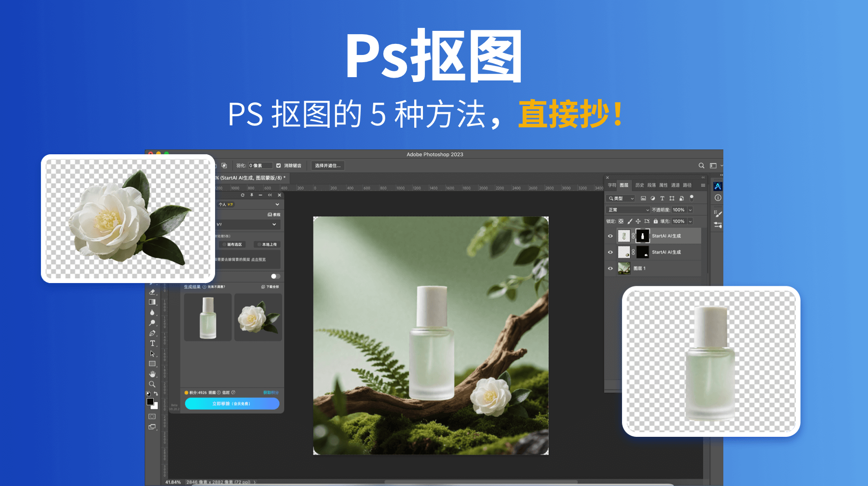Switch to the 历史 history tab
The image size is (868, 486).
coord(639,185)
